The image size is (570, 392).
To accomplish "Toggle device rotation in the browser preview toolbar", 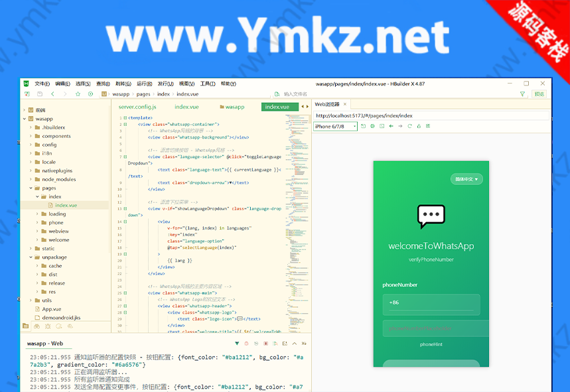I will pyautogui.click(x=364, y=125).
